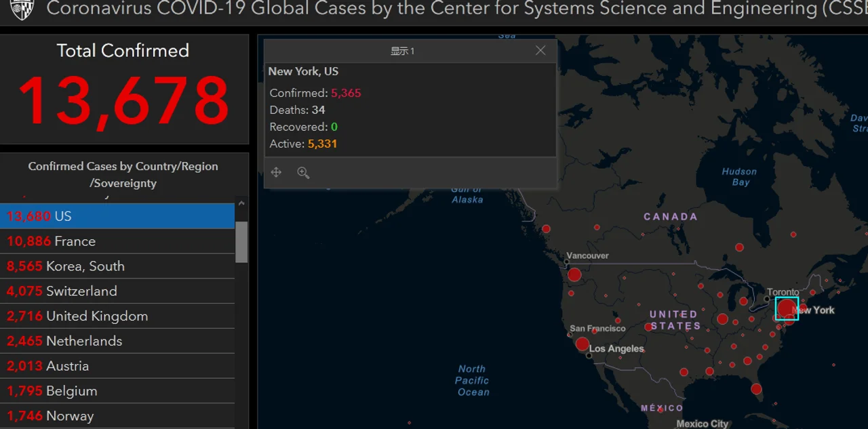Screen dimensions: 868x429
Task: Click the country list scrollbar thumb
Action: [241, 241]
